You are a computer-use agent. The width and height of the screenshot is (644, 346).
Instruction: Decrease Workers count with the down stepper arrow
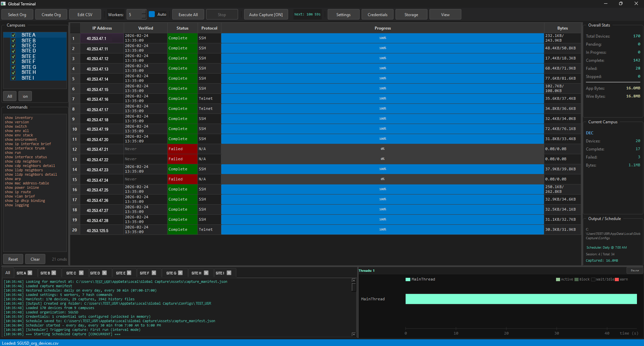(144, 16)
